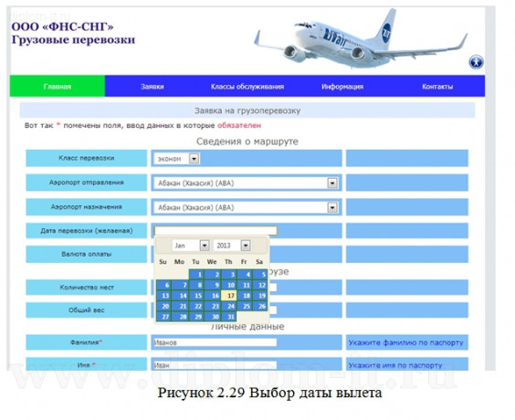Click the ООО «ФНС-СНГ» site title
Screen dimensions: 515x420
62,26
